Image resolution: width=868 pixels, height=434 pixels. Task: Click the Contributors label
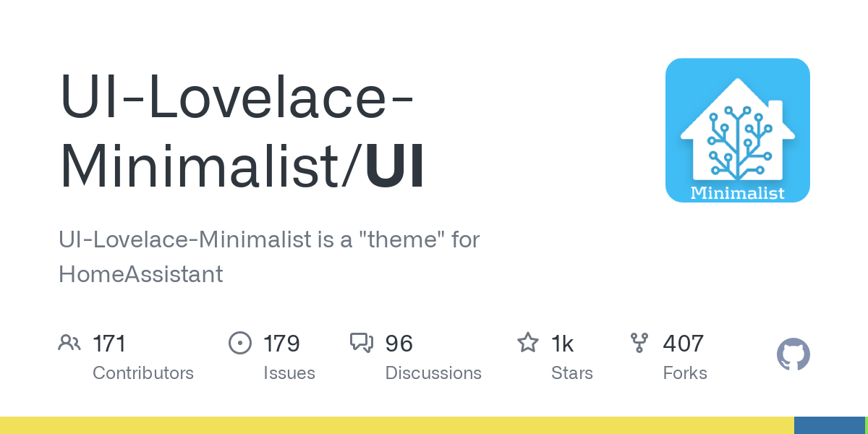[143, 373]
